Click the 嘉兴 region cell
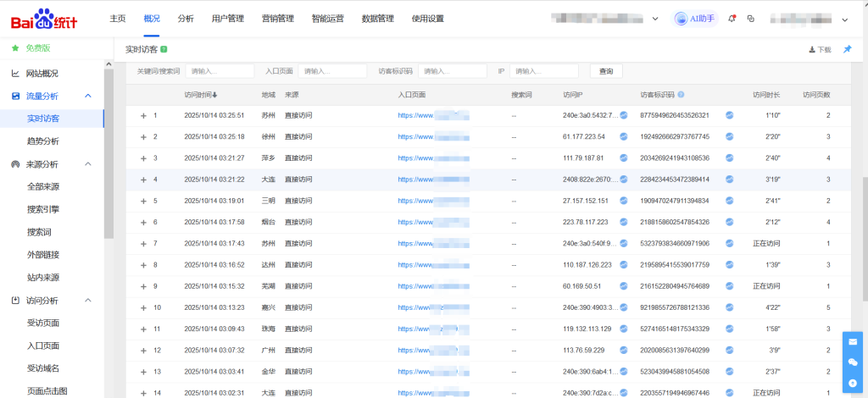This screenshot has height=398, width=868. [268, 308]
